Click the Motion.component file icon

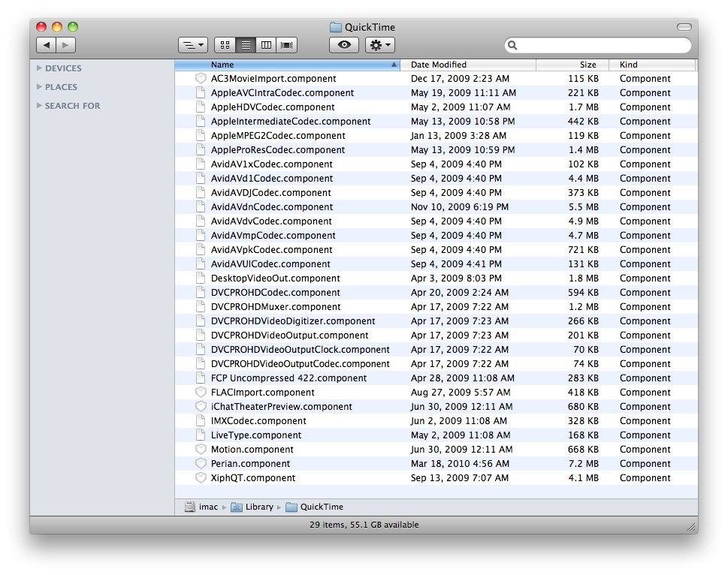coord(201,450)
